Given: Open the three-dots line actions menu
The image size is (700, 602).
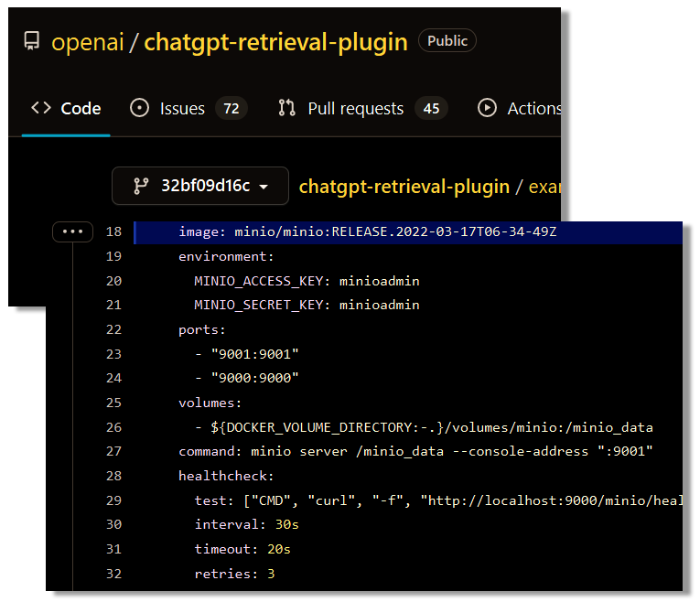Looking at the screenshot, I should point(73,231).
